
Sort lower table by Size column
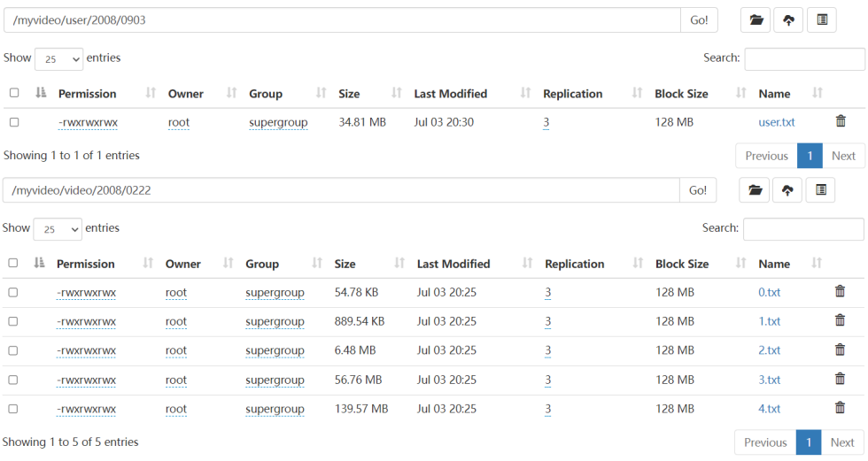pos(345,264)
